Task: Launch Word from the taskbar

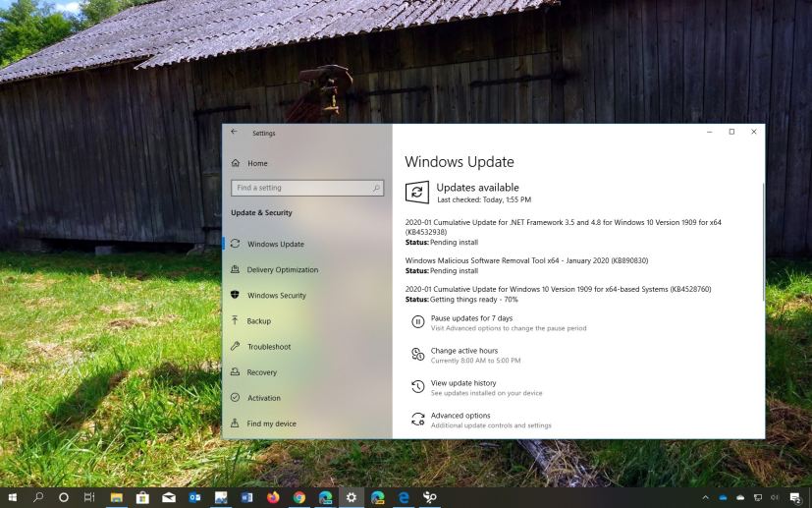Action: point(247,497)
